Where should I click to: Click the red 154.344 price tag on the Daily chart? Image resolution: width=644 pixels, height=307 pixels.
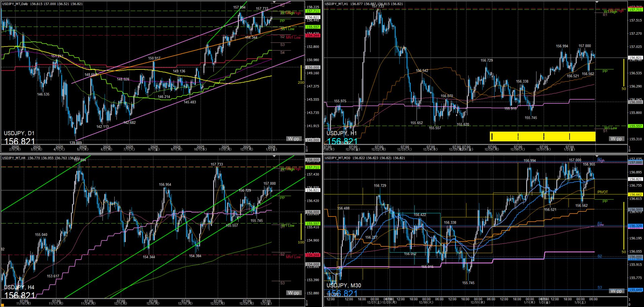(x=312, y=36)
